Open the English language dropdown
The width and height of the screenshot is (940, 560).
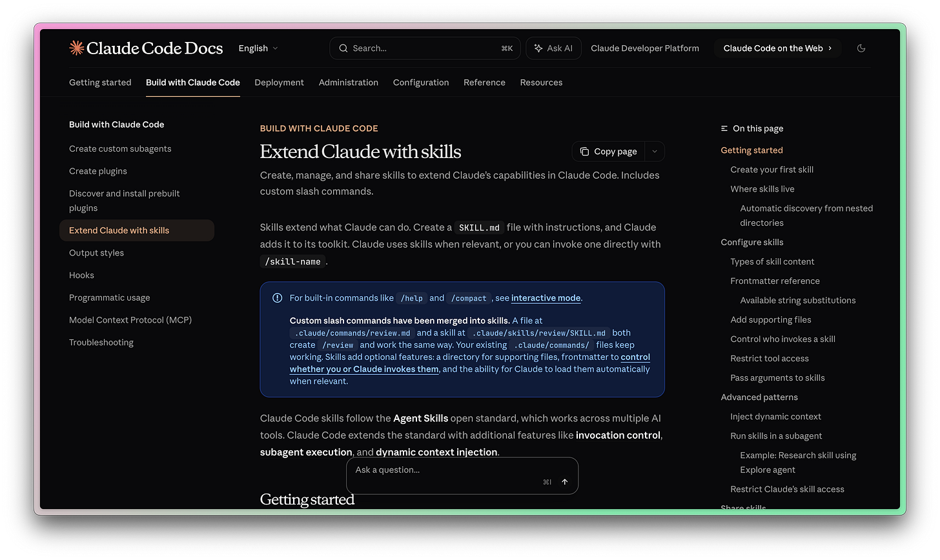point(258,48)
